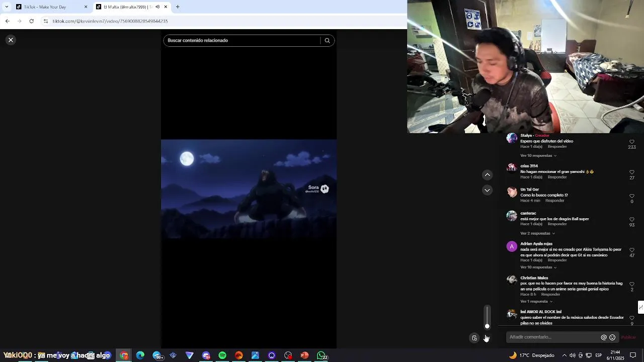Reply to Adrian Ayala rojas via Responder

point(557,260)
